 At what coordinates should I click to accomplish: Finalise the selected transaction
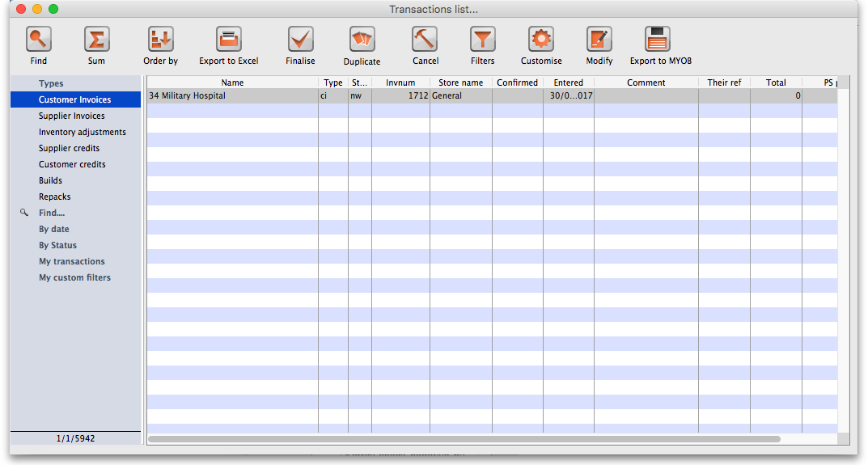(300, 39)
